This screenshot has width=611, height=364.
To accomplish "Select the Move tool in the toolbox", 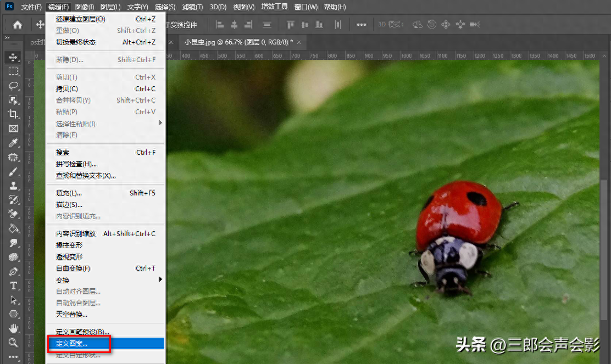I will pyautogui.click(x=13, y=57).
